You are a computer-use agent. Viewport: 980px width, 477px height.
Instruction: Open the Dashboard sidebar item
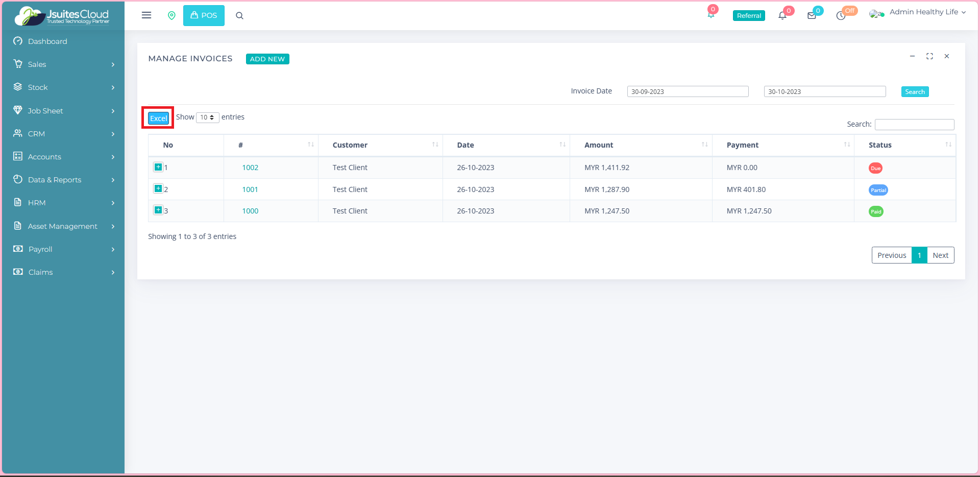click(47, 41)
